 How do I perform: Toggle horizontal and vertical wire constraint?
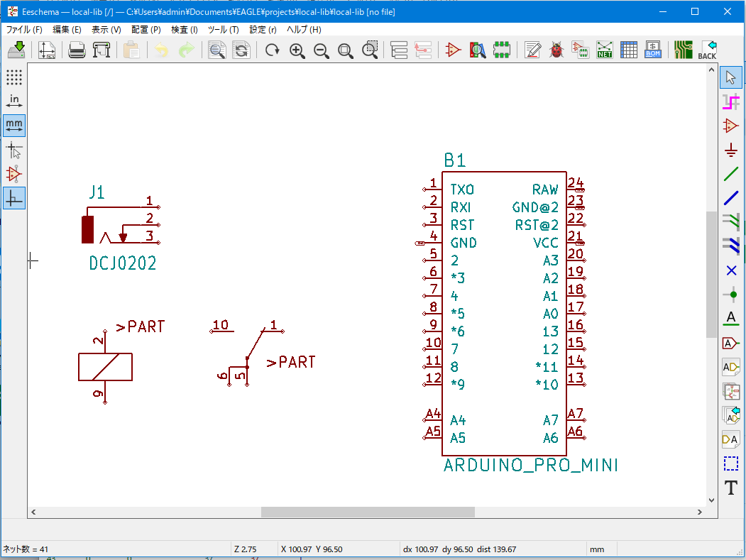14,199
